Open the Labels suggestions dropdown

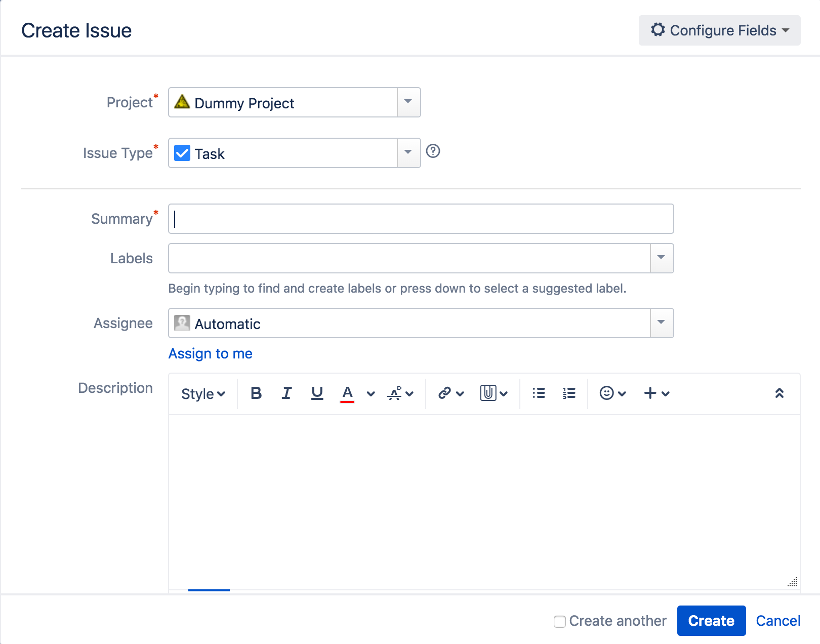[661, 258]
